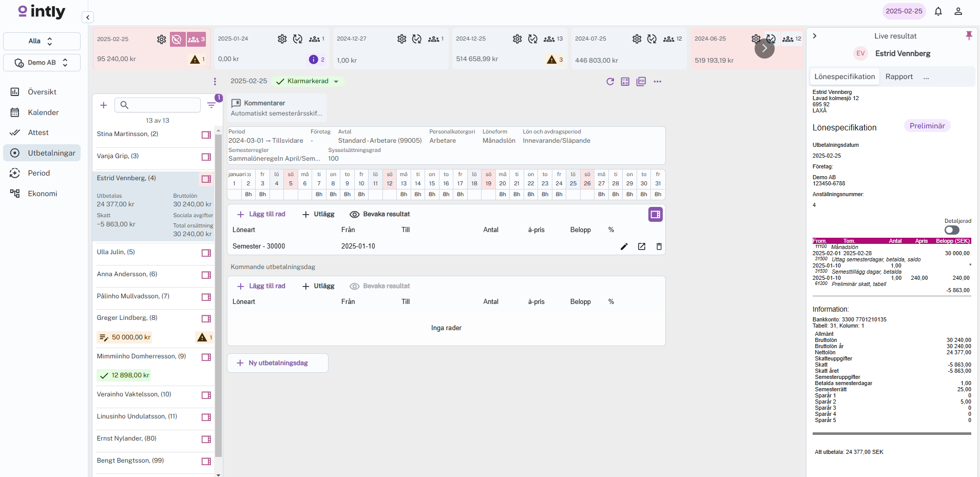Open the user account icon
Image resolution: width=980 pixels, height=477 pixels.
pos(958,11)
